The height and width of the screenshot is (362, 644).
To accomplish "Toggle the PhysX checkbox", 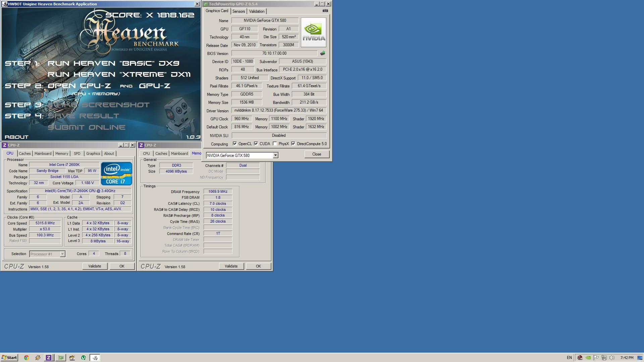I will [275, 144].
